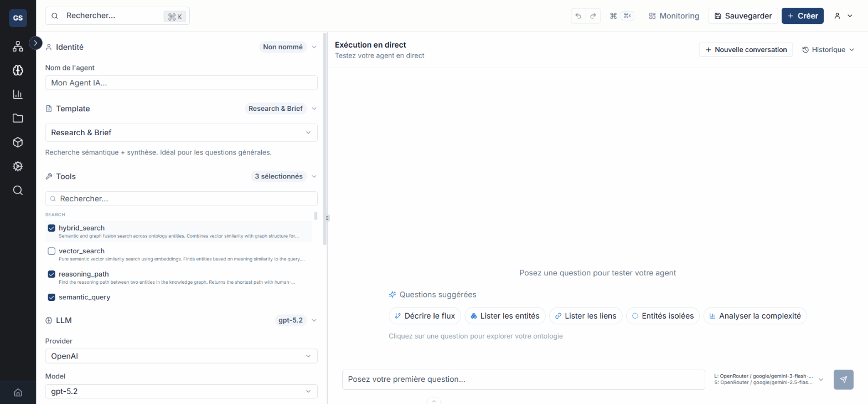The width and height of the screenshot is (868, 404).
Task: Open the folder icon in the sidebar
Action: click(x=18, y=118)
